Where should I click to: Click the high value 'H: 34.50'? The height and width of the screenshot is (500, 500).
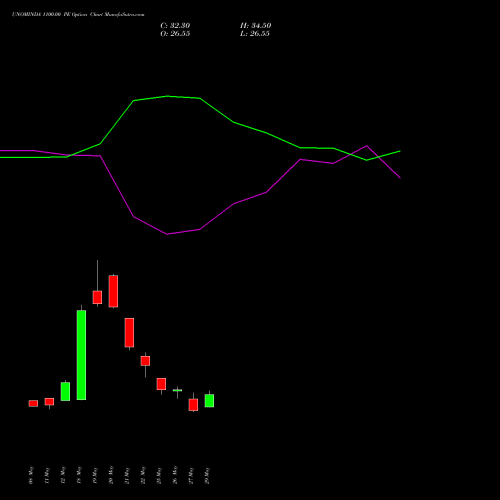(x=255, y=26)
